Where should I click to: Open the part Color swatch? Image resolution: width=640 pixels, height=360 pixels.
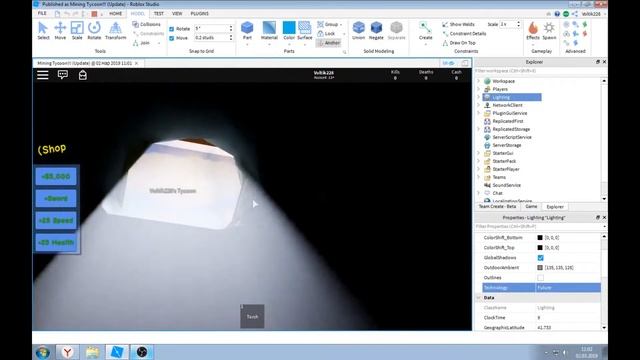coord(289,28)
